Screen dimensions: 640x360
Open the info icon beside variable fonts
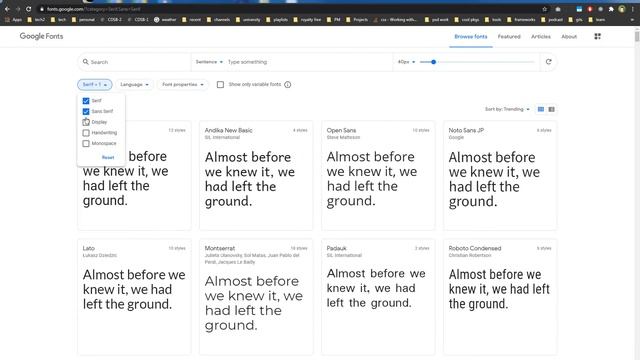click(x=288, y=85)
